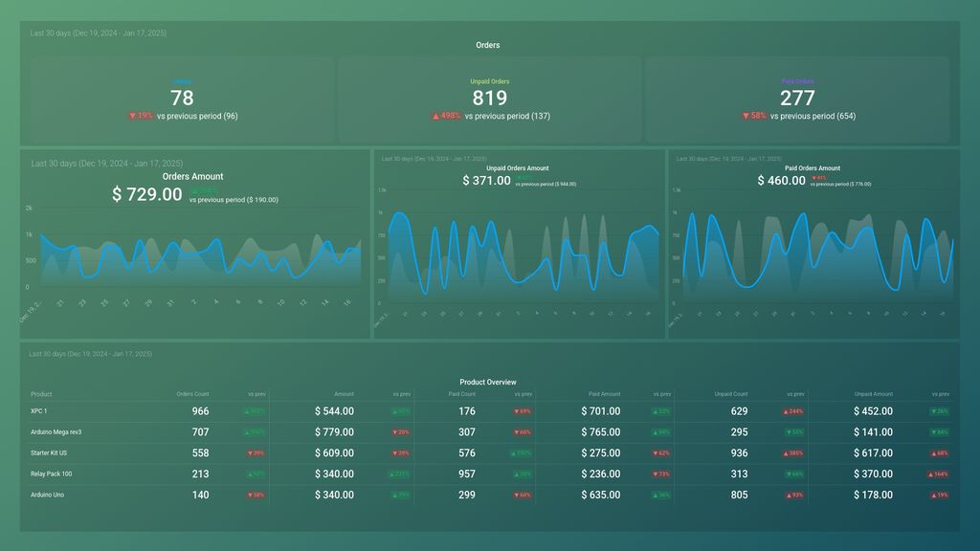Click 'vs previous period (137)' text
Screen dimensions: 980x551
tap(507, 116)
